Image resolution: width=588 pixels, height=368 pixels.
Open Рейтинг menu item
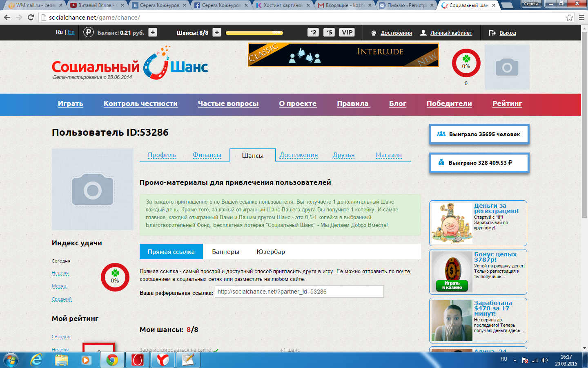(x=507, y=104)
